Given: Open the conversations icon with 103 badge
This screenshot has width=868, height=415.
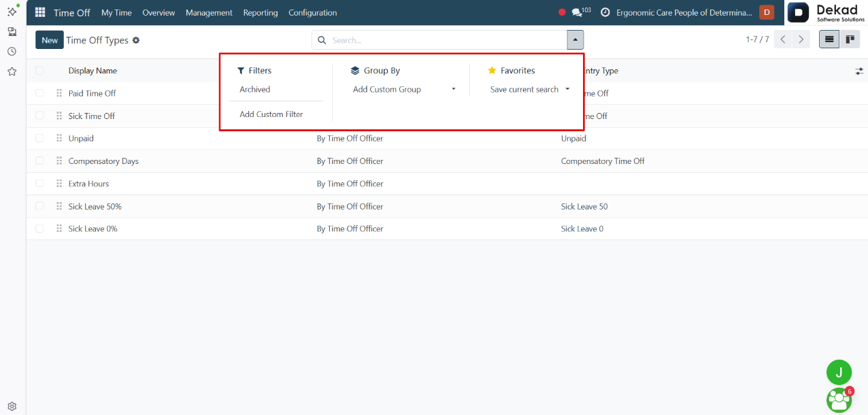Looking at the screenshot, I should [x=581, y=12].
